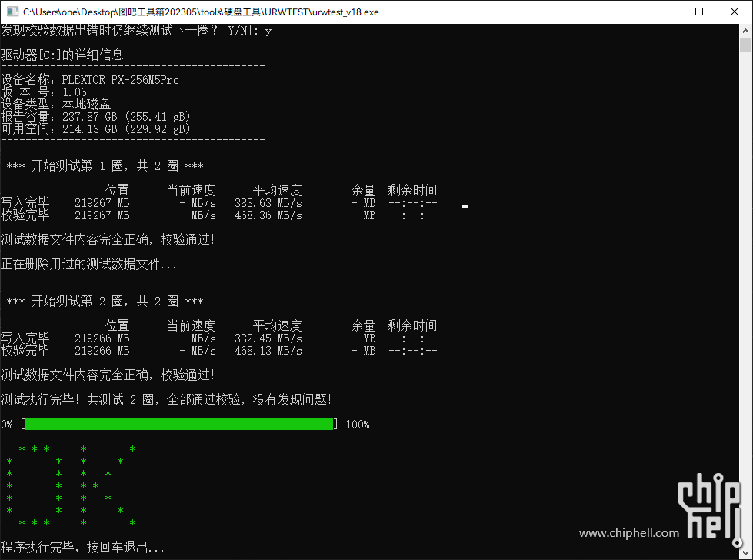Screen dimensions: 753x560
Task: Click the '驱动器[C:]的详细信息' heading
Action: 62,55
